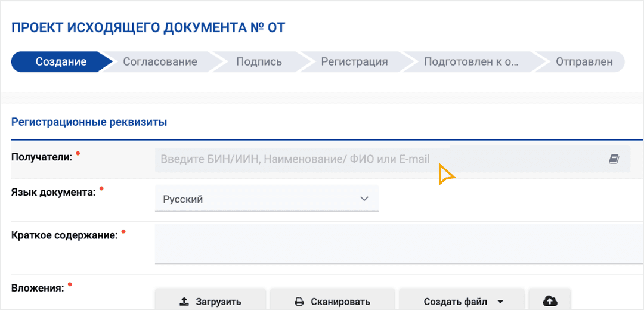
Task: Open the recipients address book icon
Action: point(614,159)
